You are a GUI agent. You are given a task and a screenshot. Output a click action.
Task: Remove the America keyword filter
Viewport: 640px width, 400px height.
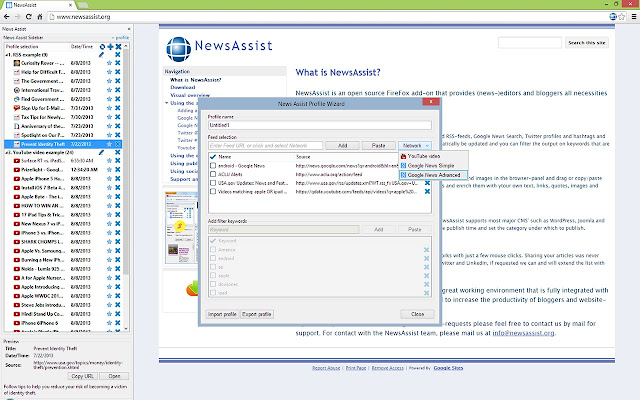pyautogui.click(x=427, y=250)
